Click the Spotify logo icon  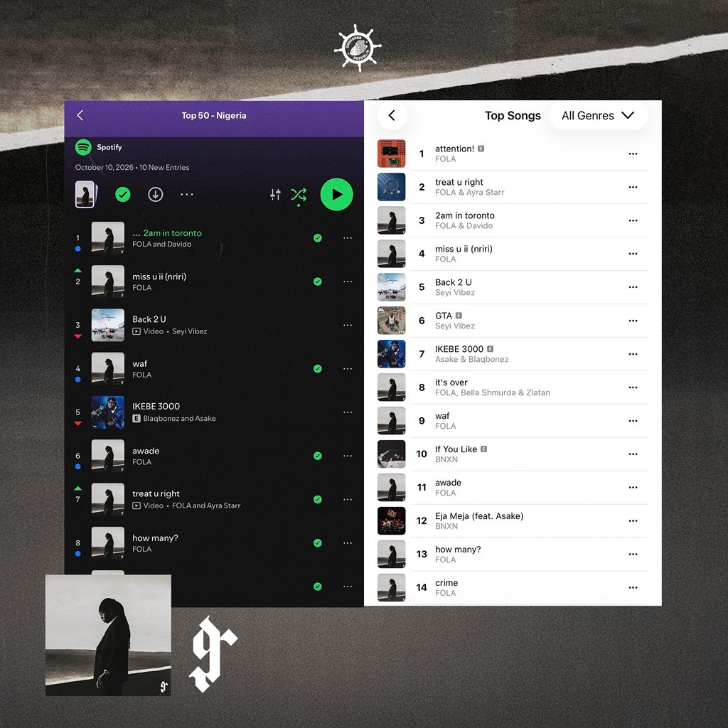click(84, 147)
